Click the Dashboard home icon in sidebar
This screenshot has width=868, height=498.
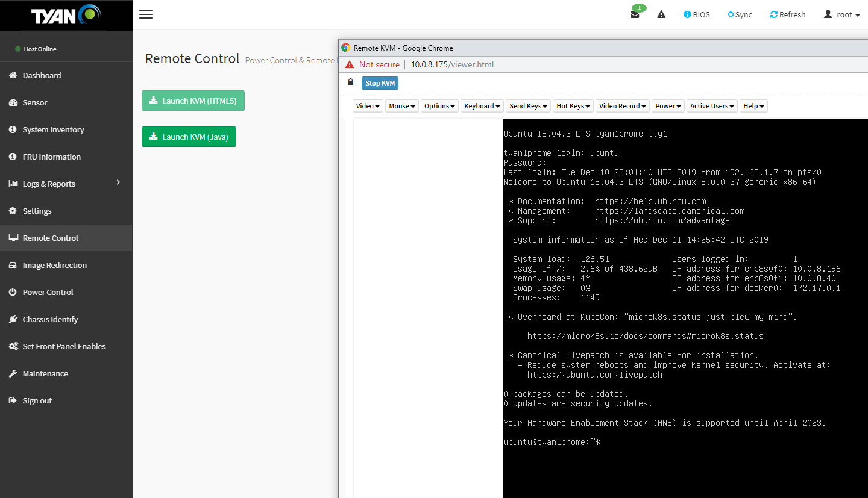coord(13,75)
